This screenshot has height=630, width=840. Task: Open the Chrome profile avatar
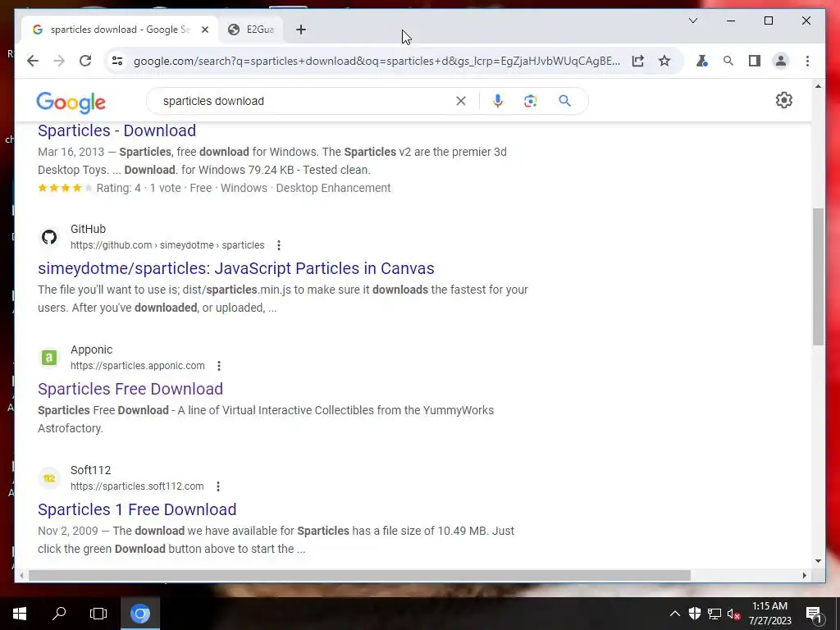point(781,61)
